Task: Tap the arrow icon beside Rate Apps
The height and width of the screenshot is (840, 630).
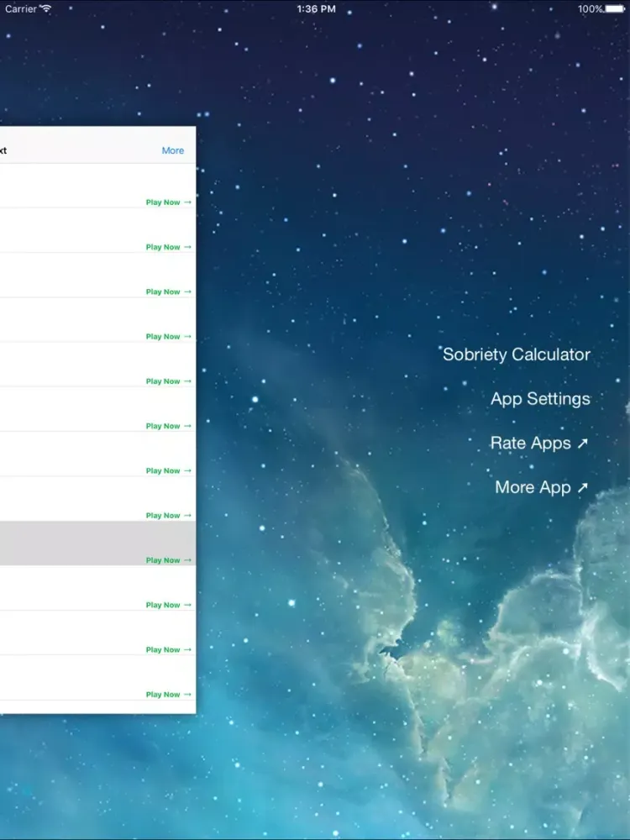Action: (x=583, y=444)
